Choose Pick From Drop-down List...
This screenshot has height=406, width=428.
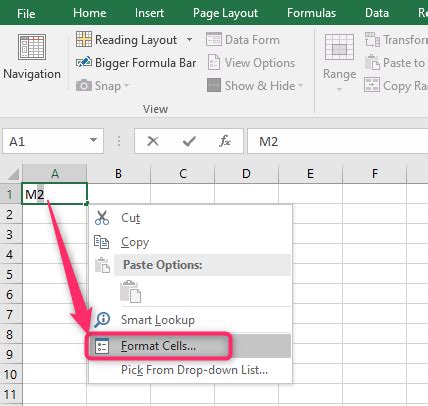[x=191, y=370]
